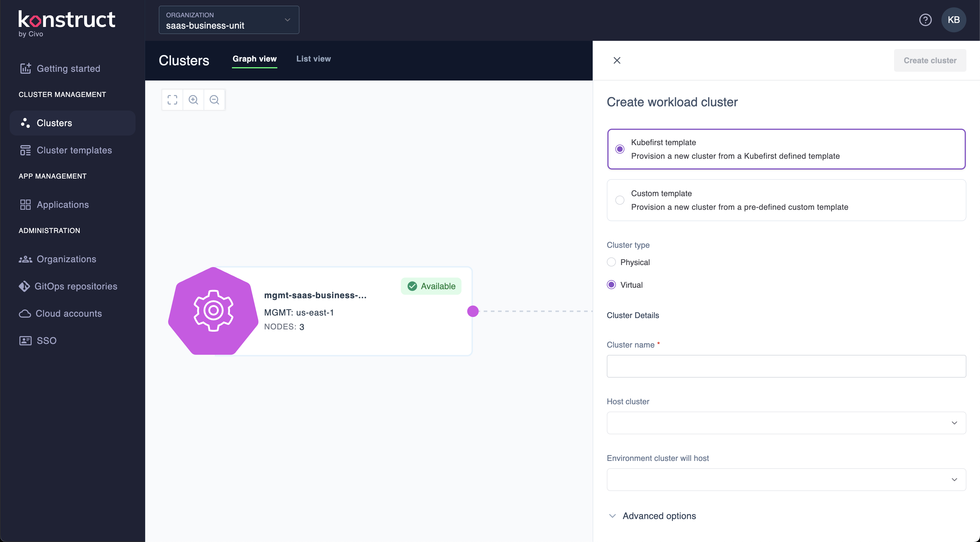Fit the graph to screen
This screenshot has height=542, width=980.
click(x=172, y=99)
